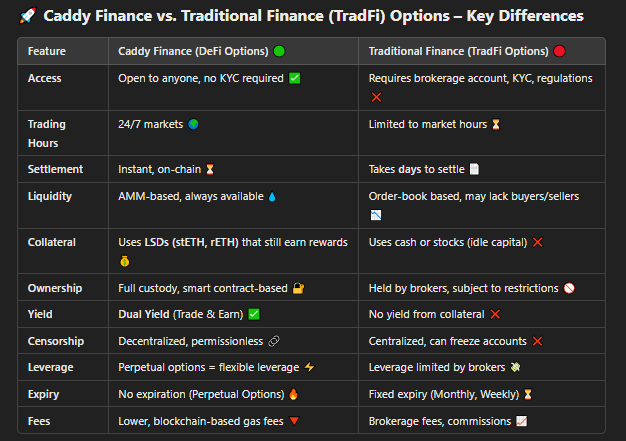
Task: Click 'Perpetual options = flexible leverage' text
Action: 209,367
